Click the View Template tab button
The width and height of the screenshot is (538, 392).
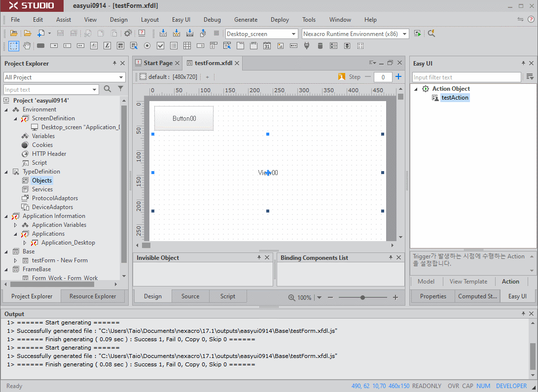tap(468, 281)
